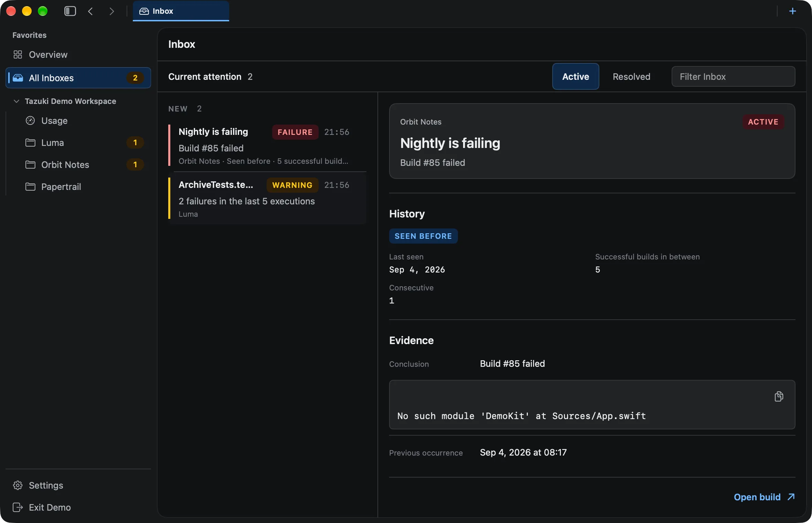Go forward with the right arrow
The width and height of the screenshot is (812, 523).
click(x=111, y=11)
